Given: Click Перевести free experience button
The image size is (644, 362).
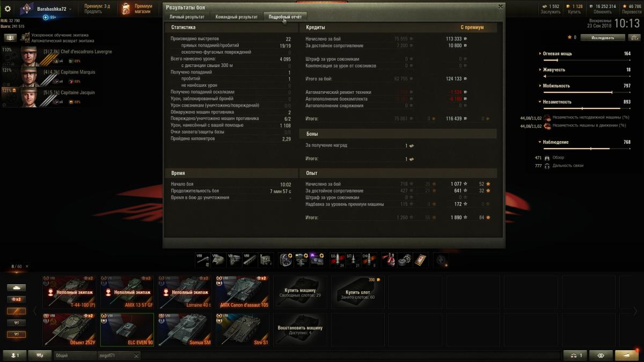Looking at the screenshot, I should pyautogui.click(x=632, y=12).
